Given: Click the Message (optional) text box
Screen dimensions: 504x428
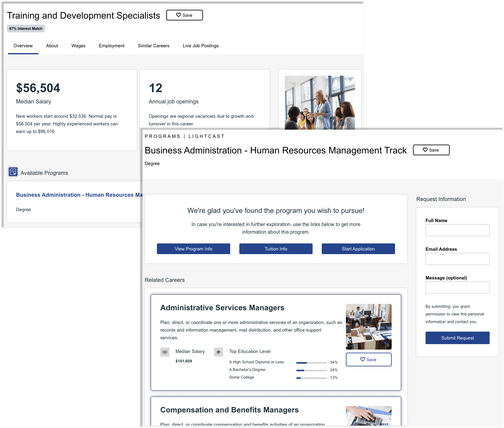Looking at the screenshot, I should tap(457, 288).
